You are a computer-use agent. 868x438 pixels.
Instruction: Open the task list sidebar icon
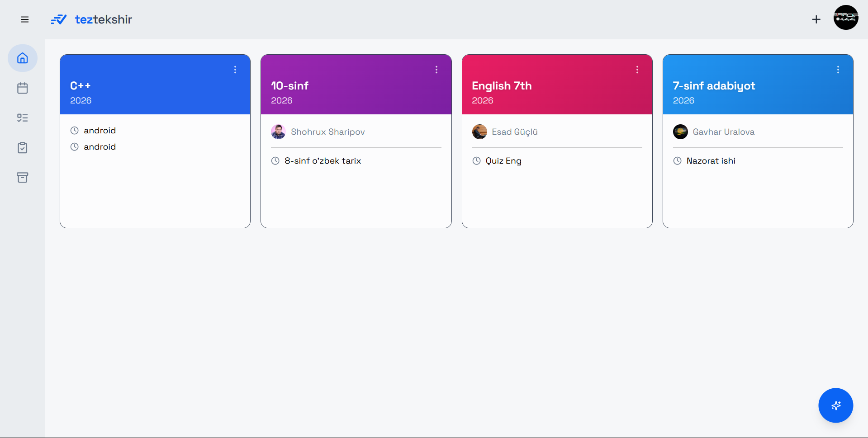23,118
